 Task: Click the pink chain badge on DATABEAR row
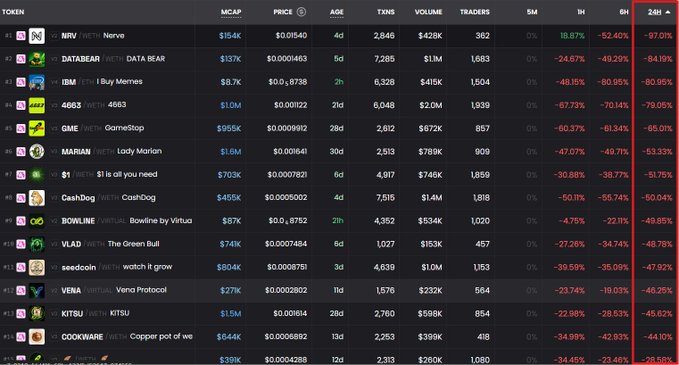(x=21, y=59)
